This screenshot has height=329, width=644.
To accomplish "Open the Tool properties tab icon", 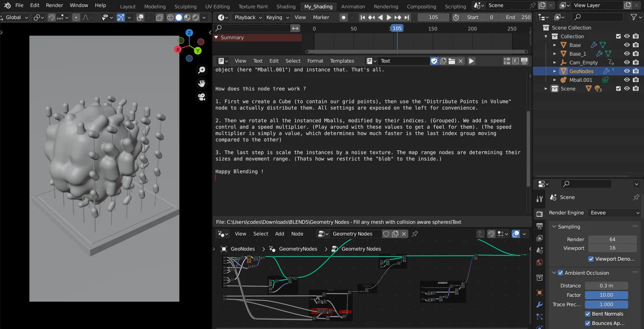I will 540,199.
